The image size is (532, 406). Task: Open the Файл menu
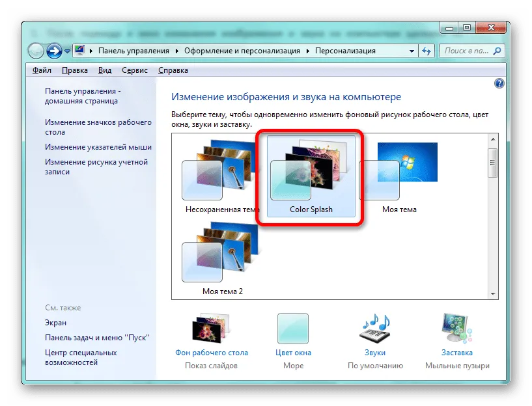point(42,70)
